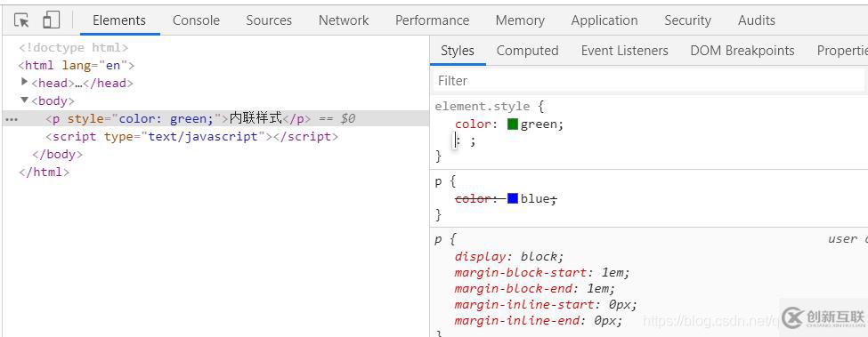
Task: Switch to the Console tab
Action: [x=196, y=20]
